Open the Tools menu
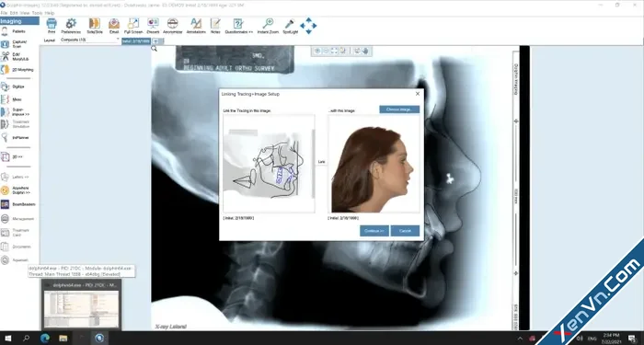This screenshot has height=345, width=644. coord(37,13)
